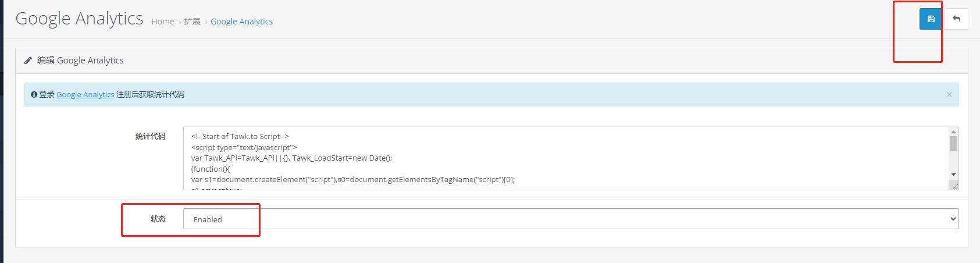Click the 编辑 Google Analytics panel heading

click(80, 61)
